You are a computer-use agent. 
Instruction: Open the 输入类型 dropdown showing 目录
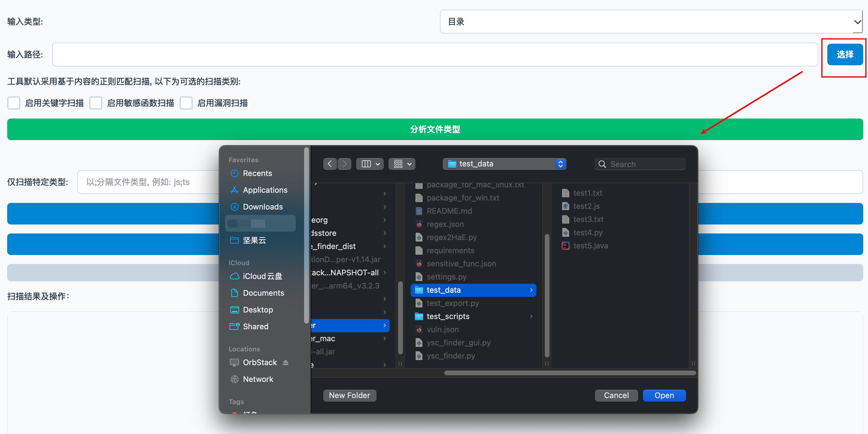click(651, 22)
